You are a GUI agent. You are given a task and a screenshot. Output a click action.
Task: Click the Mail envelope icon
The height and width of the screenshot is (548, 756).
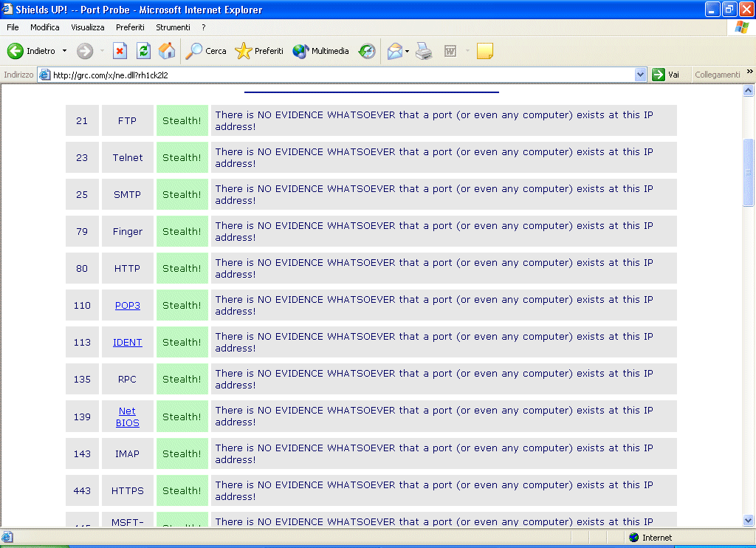[394, 51]
